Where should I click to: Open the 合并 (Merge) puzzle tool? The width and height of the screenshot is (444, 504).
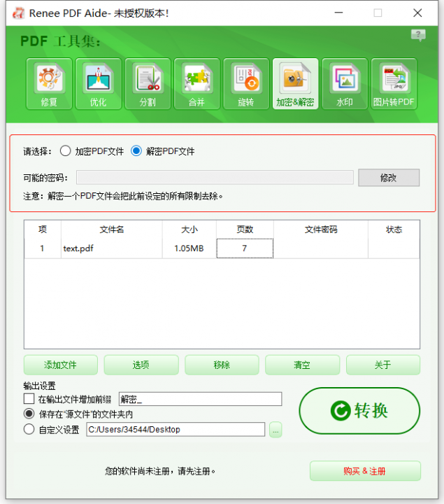click(x=196, y=84)
